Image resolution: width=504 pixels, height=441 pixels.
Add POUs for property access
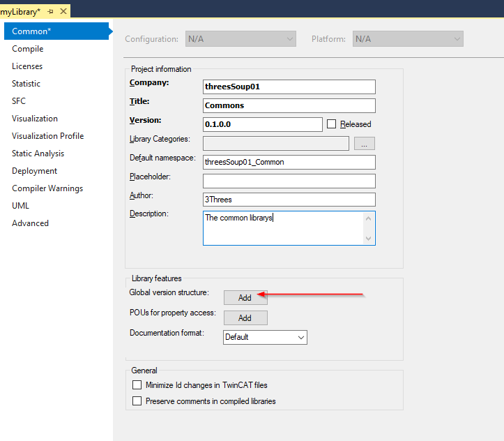click(x=245, y=317)
